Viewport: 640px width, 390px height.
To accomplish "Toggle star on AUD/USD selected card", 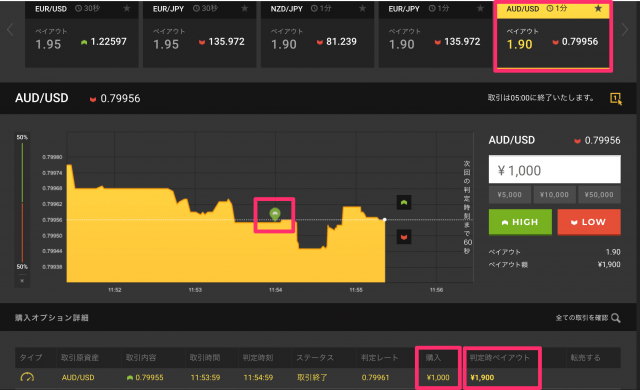I will click(598, 9).
